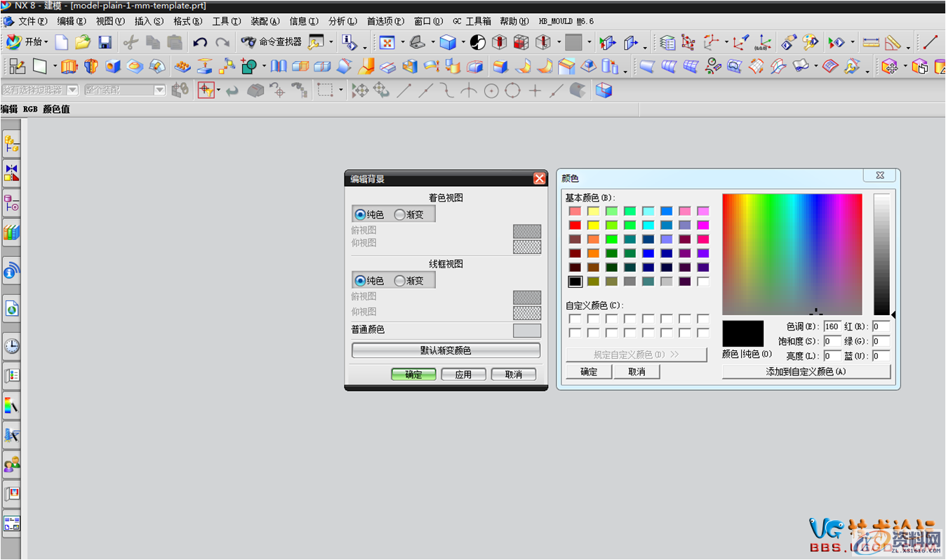
Task: Click the New file blank page icon
Action: (x=62, y=43)
